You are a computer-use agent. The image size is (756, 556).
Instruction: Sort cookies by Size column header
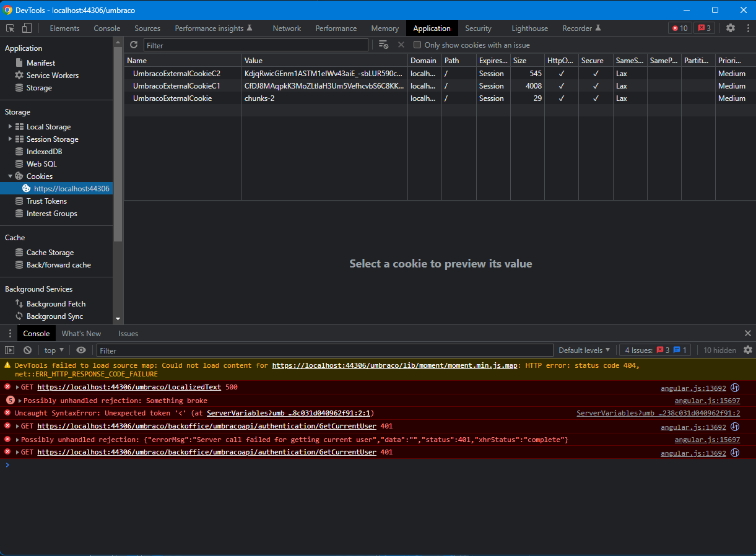528,60
